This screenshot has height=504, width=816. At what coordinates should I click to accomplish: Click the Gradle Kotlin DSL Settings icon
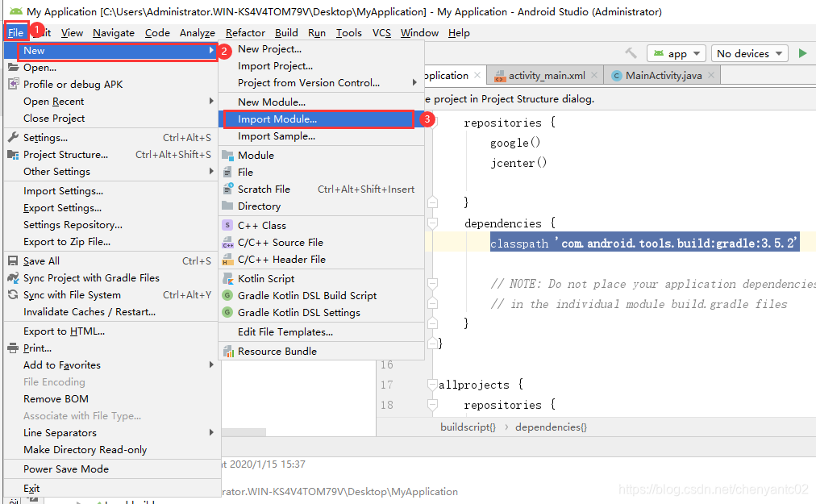click(x=227, y=312)
